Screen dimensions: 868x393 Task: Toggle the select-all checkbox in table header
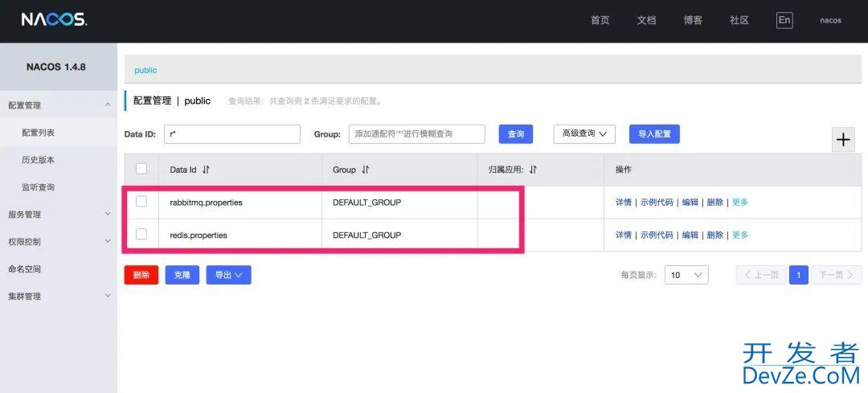[141, 169]
